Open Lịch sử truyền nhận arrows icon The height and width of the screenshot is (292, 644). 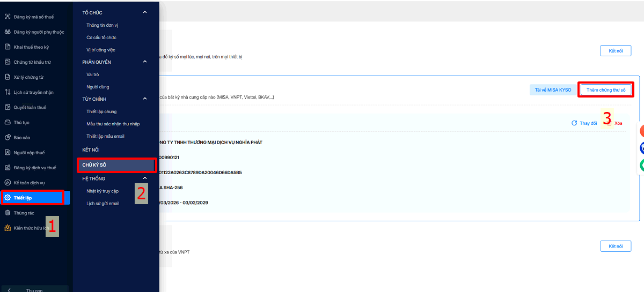pyautogui.click(x=8, y=92)
